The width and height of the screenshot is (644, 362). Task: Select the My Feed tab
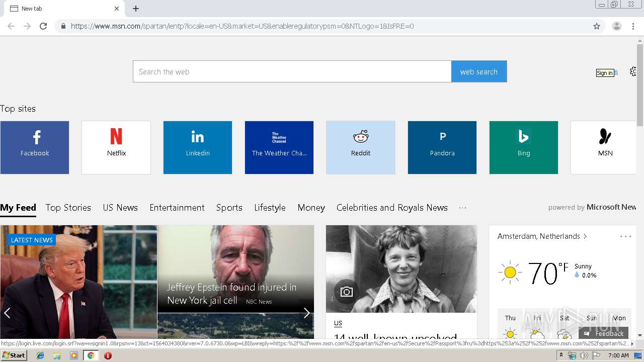[18, 208]
